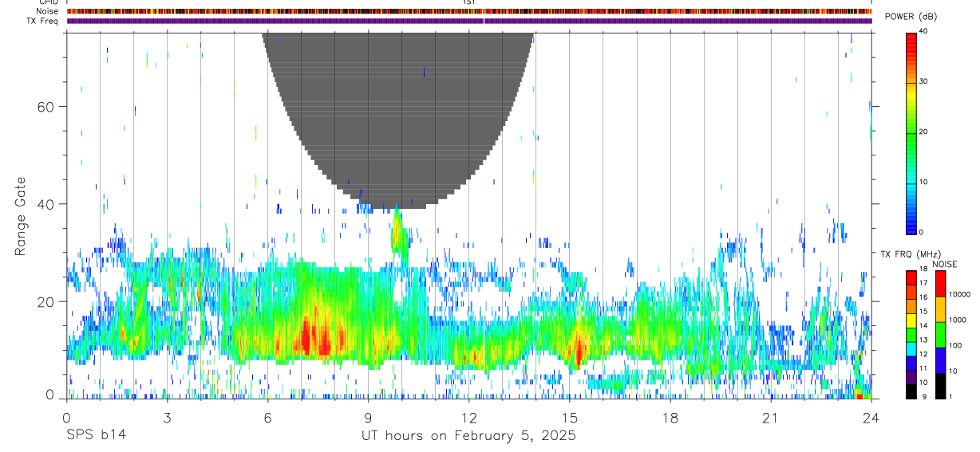Pick the black 9 MHz TX FRQ swatch
Image resolution: width=980 pixels, height=452 pixels.
(911, 392)
